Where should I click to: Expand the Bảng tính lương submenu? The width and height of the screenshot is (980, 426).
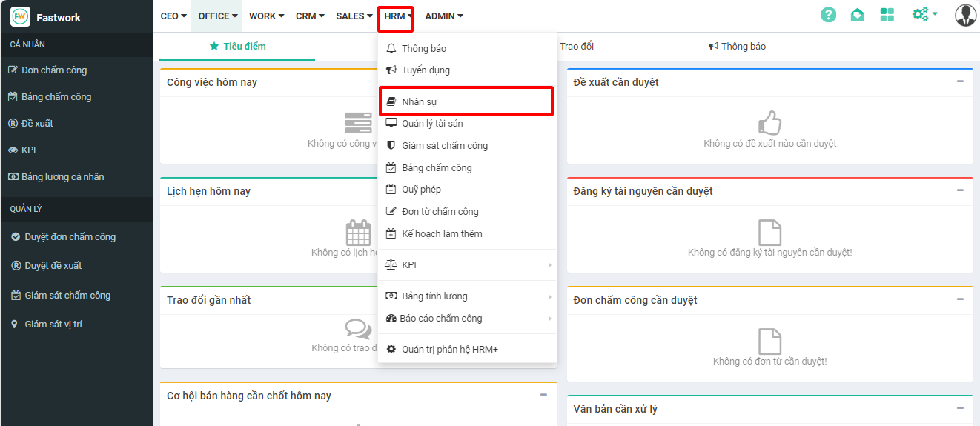click(468, 296)
